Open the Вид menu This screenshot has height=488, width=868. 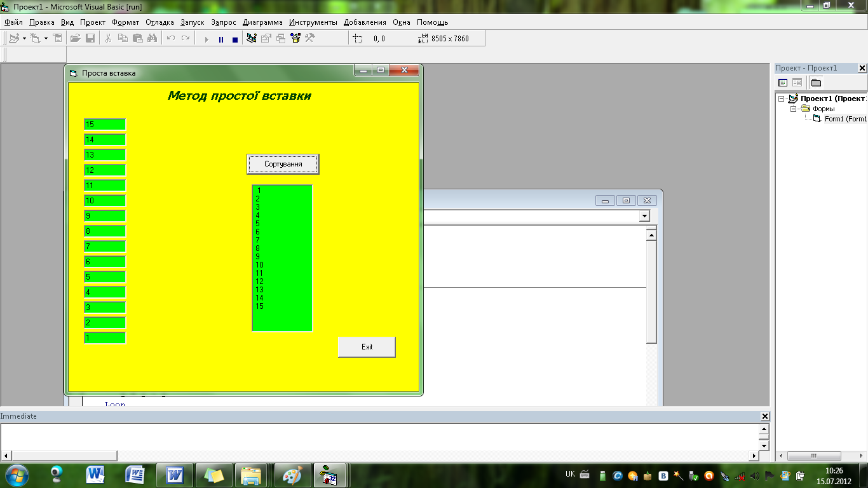coord(67,22)
